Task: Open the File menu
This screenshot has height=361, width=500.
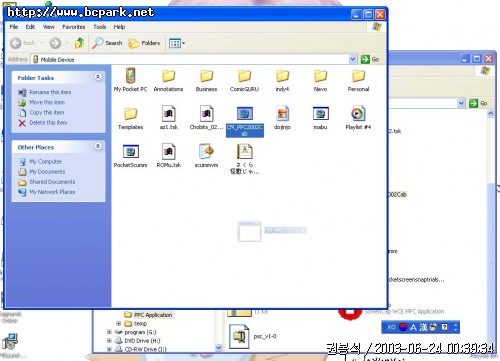Action: point(14,27)
